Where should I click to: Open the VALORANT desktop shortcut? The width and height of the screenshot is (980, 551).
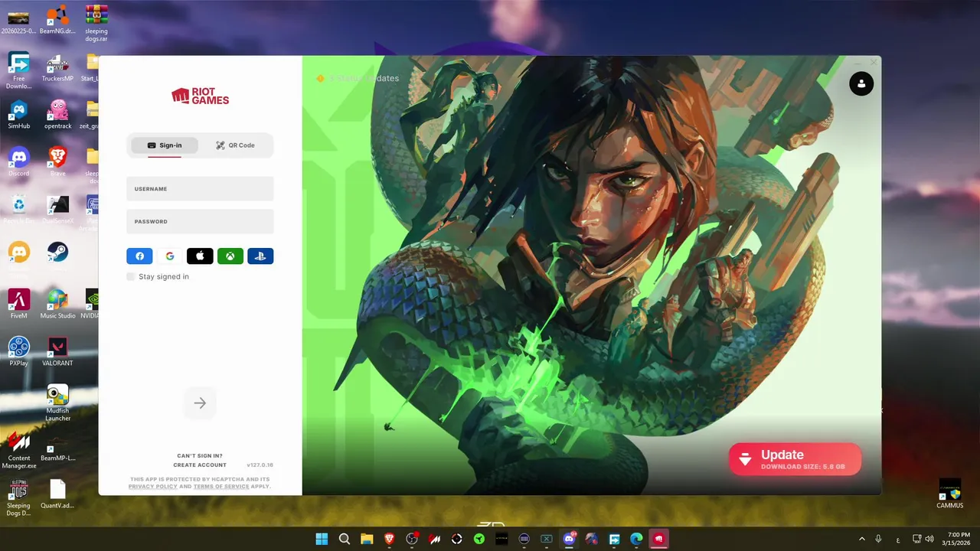57,351
